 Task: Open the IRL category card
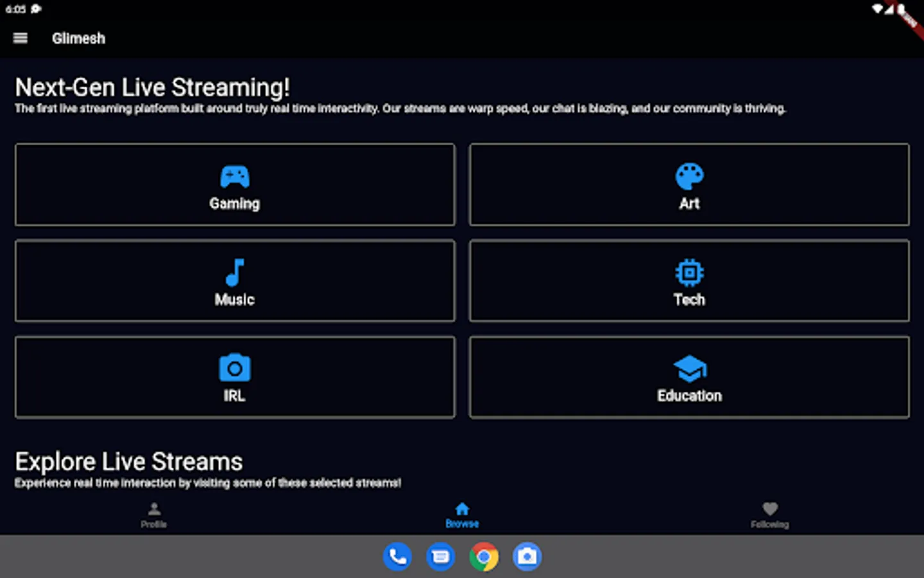tap(235, 377)
